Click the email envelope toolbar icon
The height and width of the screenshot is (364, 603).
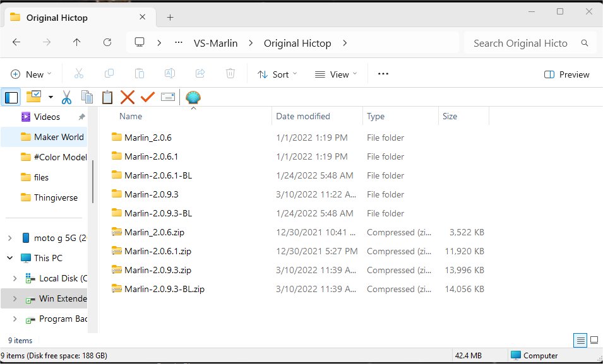pos(167,97)
